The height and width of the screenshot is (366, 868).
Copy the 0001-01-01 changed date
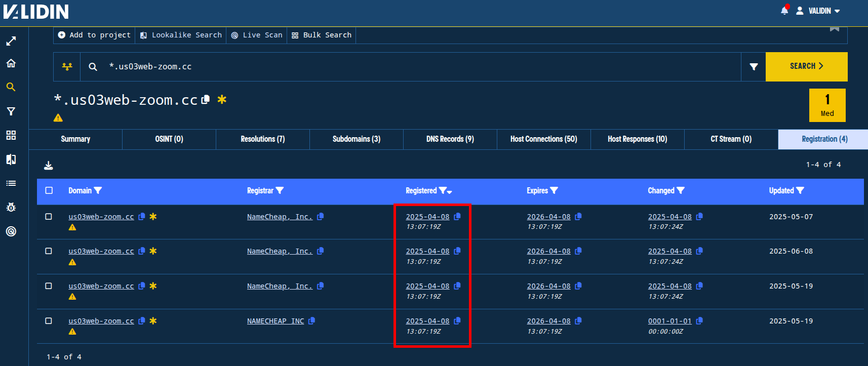pyautogui.click(x=699, y=321)
